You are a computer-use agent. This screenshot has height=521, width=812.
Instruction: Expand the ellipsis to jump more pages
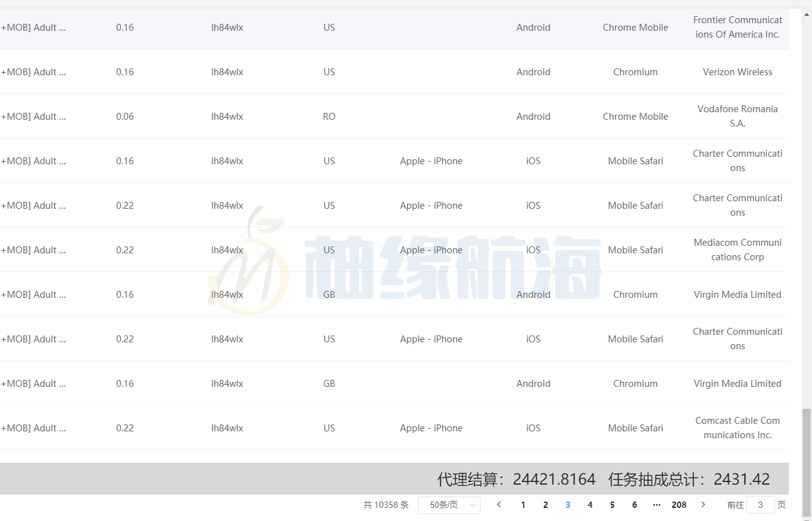point(657,505)
